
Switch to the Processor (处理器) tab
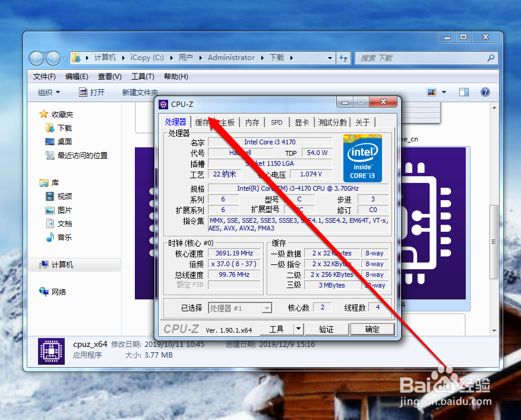point(175,122)
